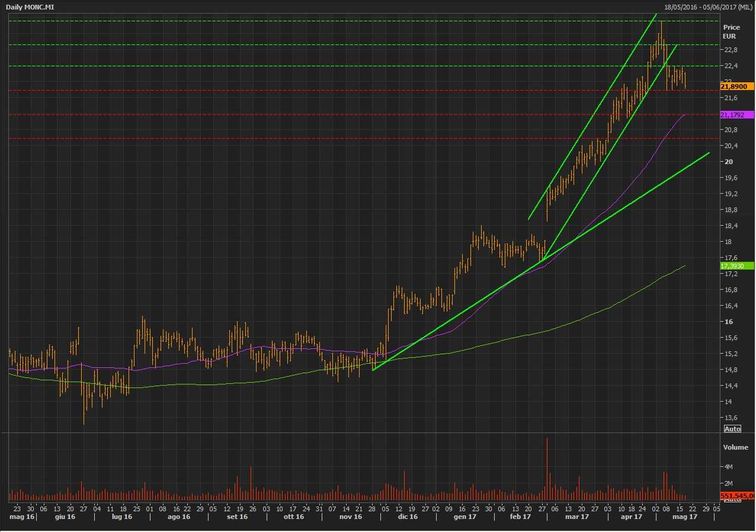
Task: Click the 'ott 16' month label
Action: [293, 517]
